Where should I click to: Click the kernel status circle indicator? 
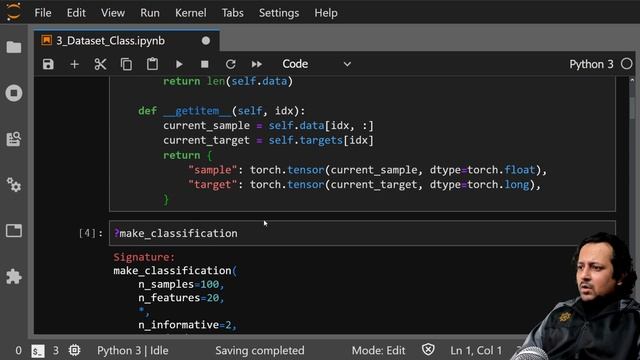[x=627, y=64]
